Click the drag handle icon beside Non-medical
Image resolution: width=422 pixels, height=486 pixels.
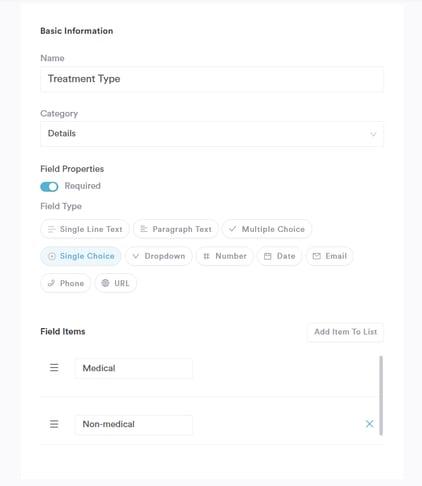click(x=54, y=424)
